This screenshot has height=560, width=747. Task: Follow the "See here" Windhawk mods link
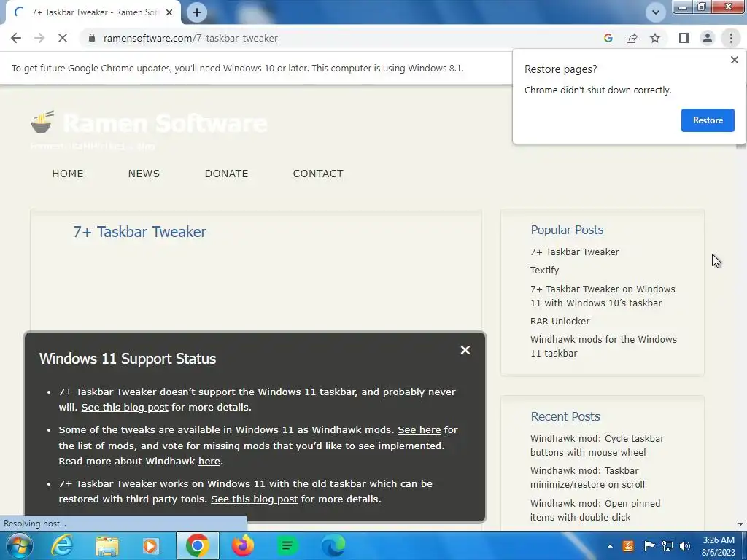coord(419,429)
